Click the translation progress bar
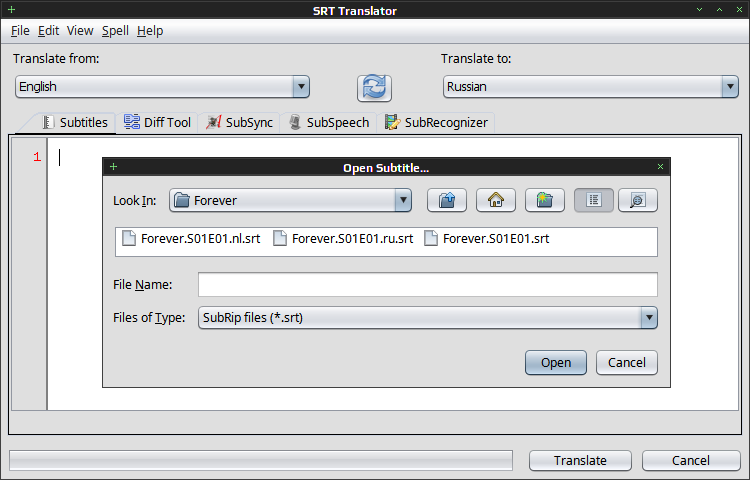Image resolution: width=750 pixels, height=480 pixels. point(261,460)
